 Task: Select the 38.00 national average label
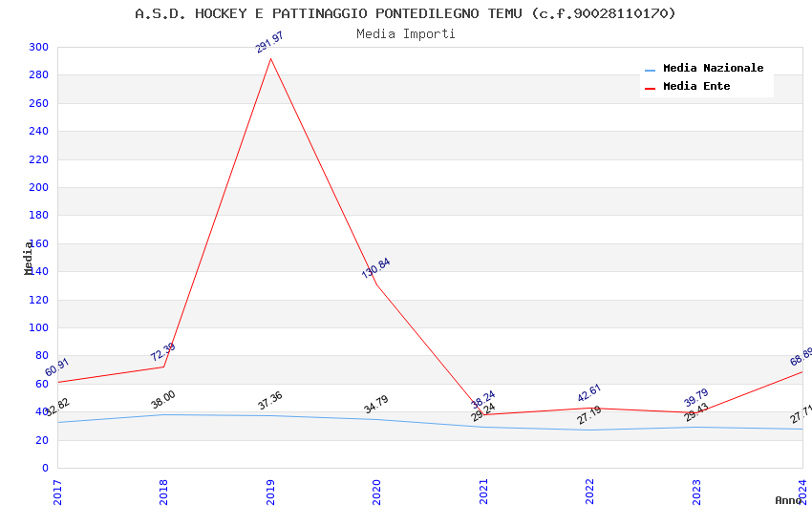[x=163, y=400]
